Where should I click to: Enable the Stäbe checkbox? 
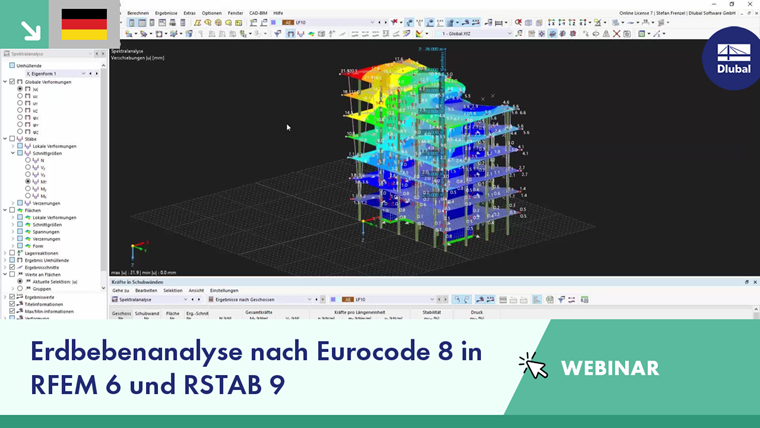click(12, 139)
